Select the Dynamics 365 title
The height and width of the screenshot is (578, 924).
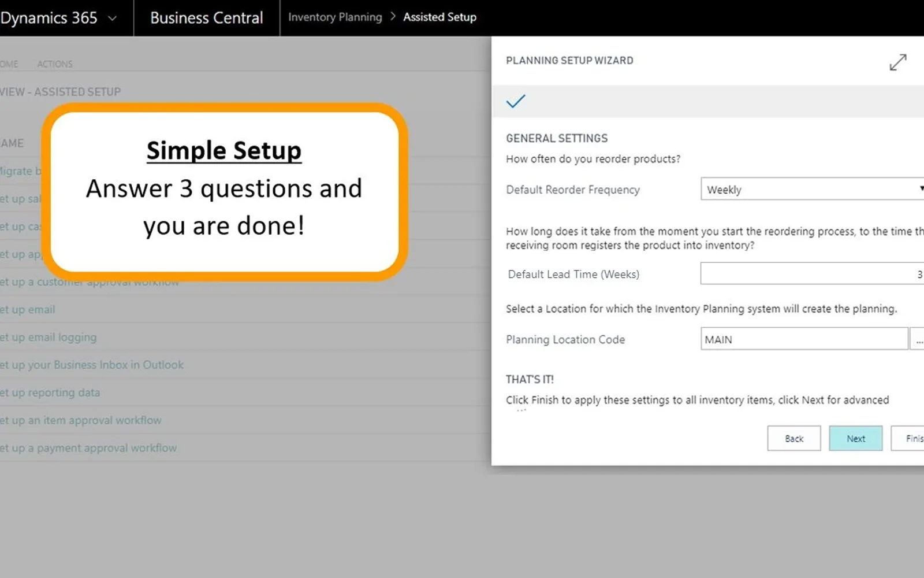click(49, 18)
